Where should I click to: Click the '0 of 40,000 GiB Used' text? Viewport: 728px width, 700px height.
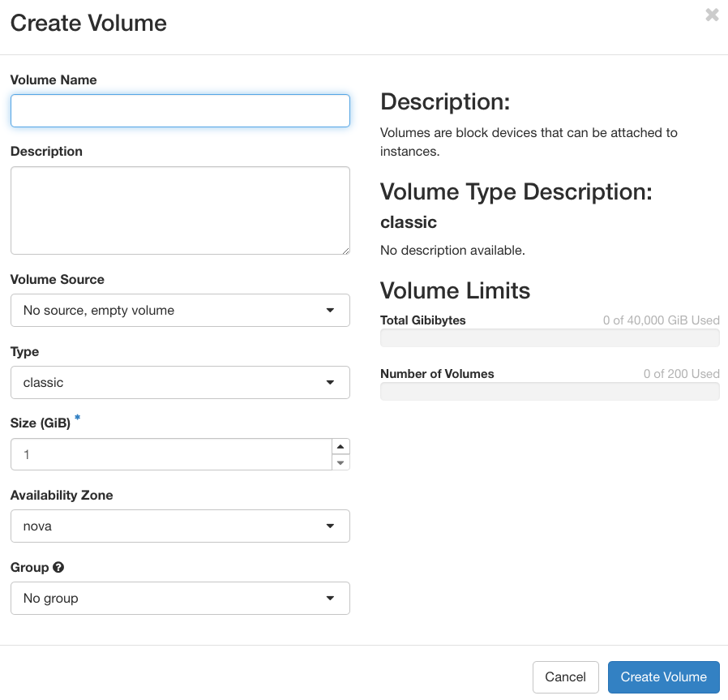pyautogui.click(x=662, y=320)
